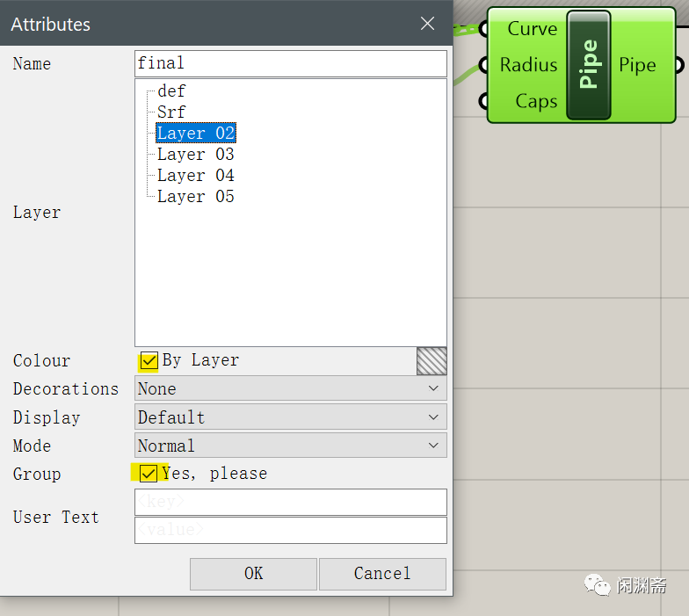This screenshot has width=689, height=616.
Task: Click the Curve input grip on Pipe component
Action: coord(483,29)
